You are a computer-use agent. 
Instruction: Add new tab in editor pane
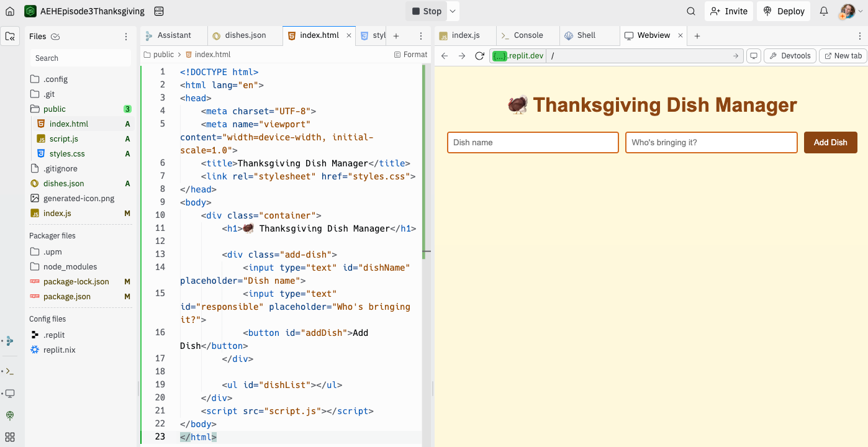coord(396,36)
